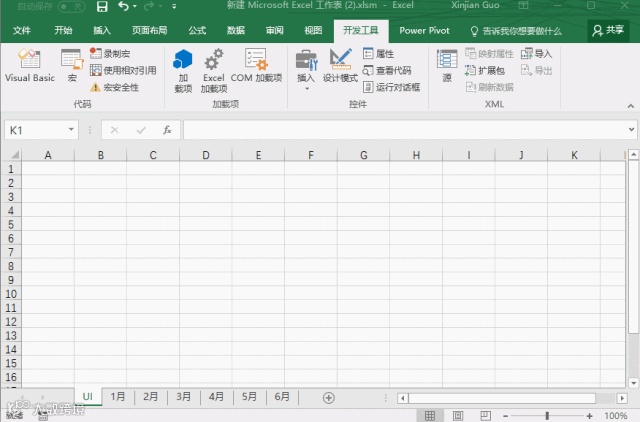
Task: Click the zoom slider handle
Action: [547, 416]
